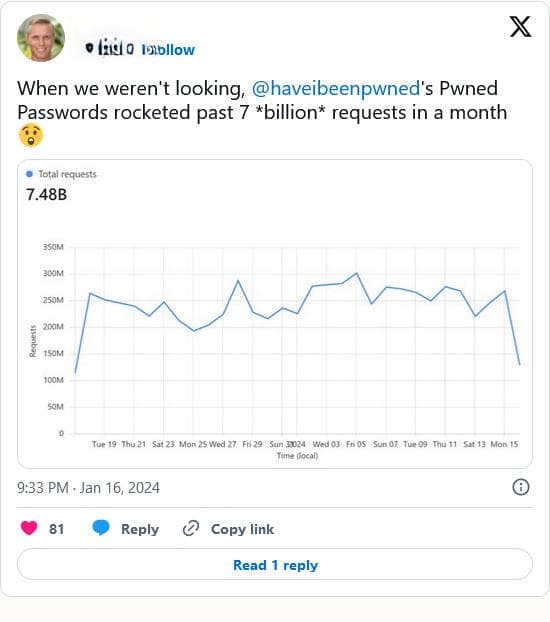Click the Reply text label

140,529
